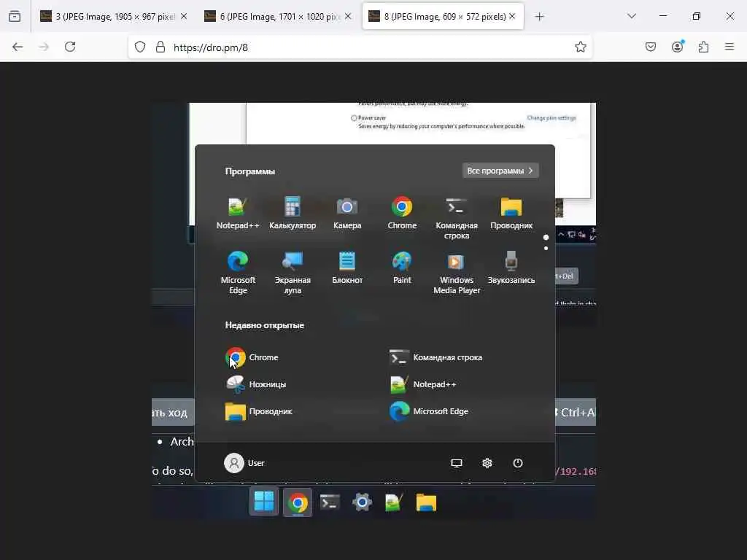Select the Power saver radio button
This screenshot has width=747, height=560.
354,118
